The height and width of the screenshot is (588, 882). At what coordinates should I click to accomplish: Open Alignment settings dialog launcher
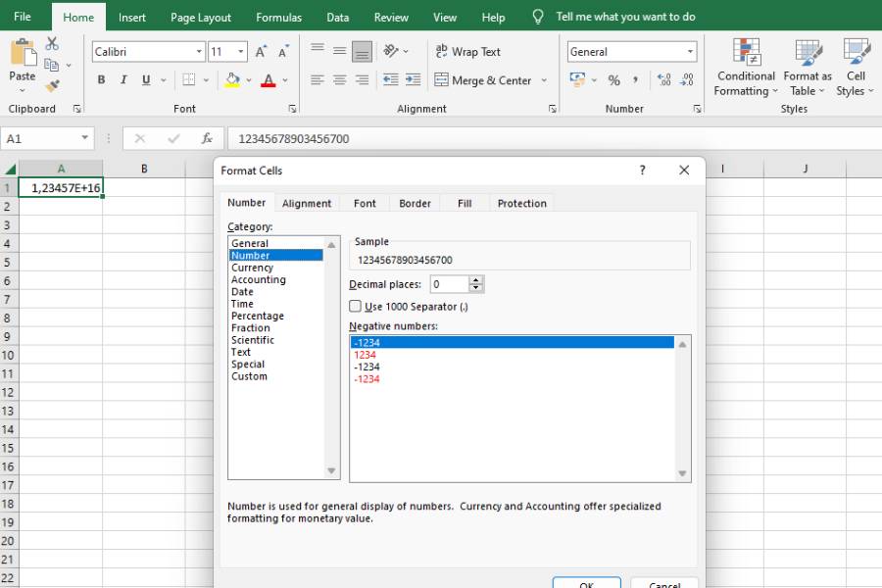tap(553, 109)
